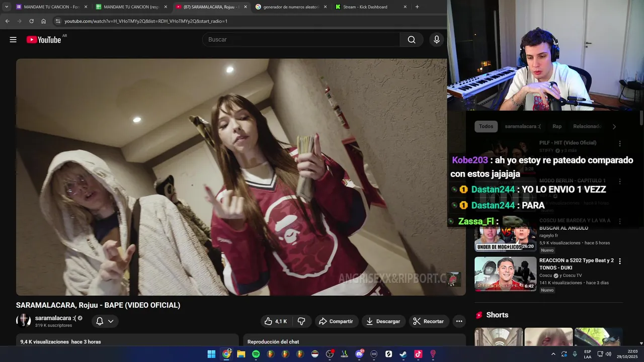This screenshot has width=644, height=362.
Task: View site information icon in address bar
Action: click(58, 21)
